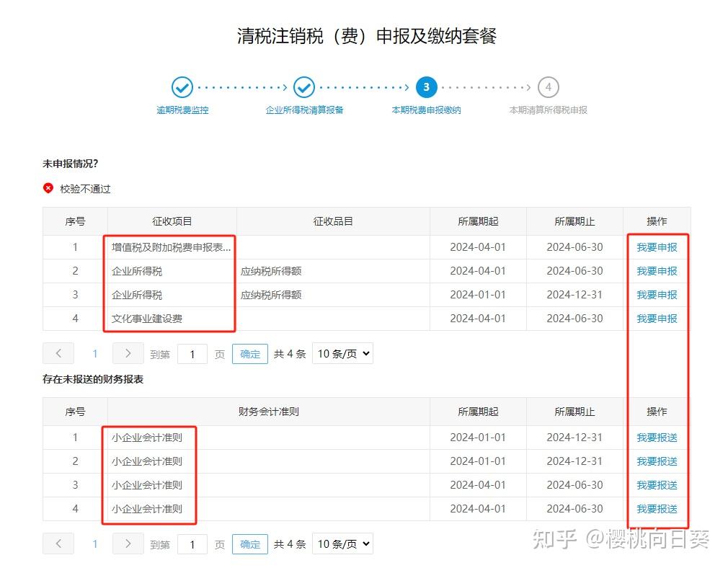Click the checkmark icon above 企业所得税清算报备

303,86
